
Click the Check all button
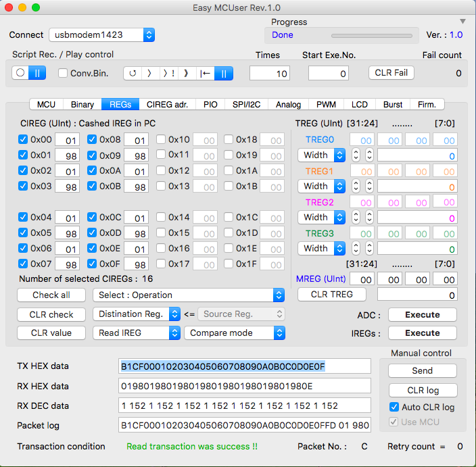point(51,295)
